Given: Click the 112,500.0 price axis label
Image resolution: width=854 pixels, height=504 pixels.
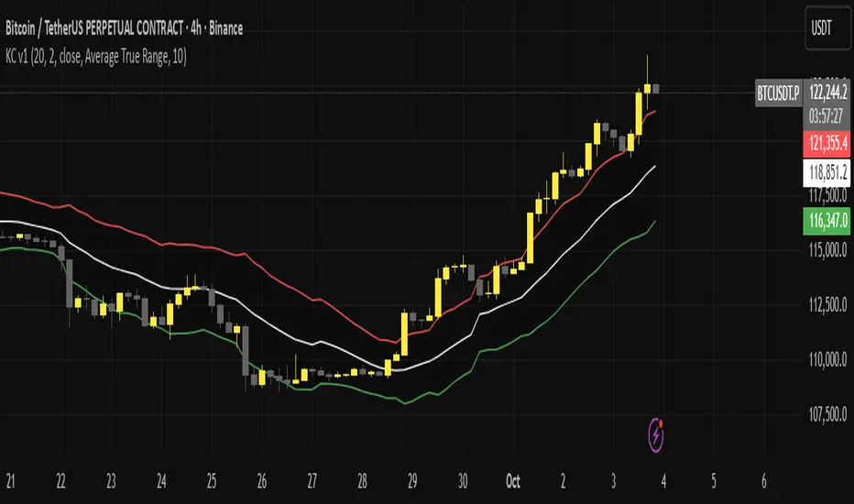Looking at the screenshot, I should [x=827, y=304].
